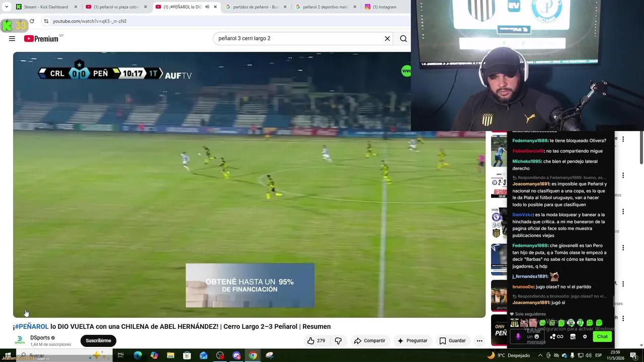Select the youtube.com address bar URL
The width and height of the screenshot is (644, 362).
click(x=90, y=21)
